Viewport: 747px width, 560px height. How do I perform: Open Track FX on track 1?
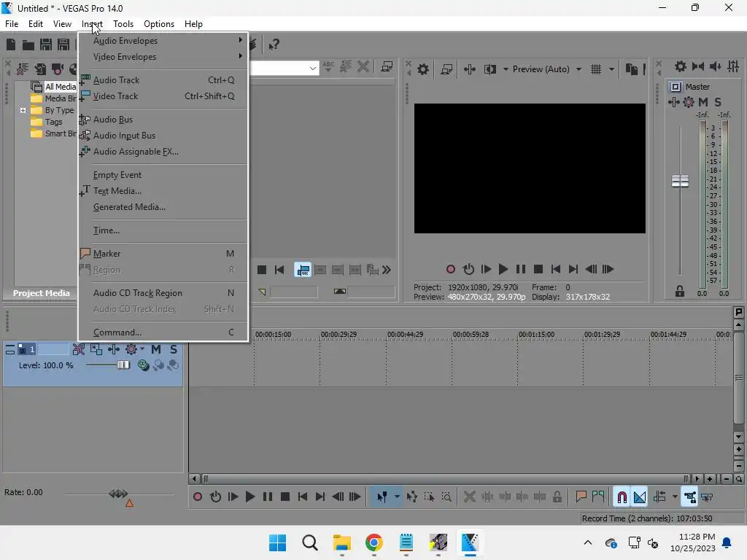[113, 349]
